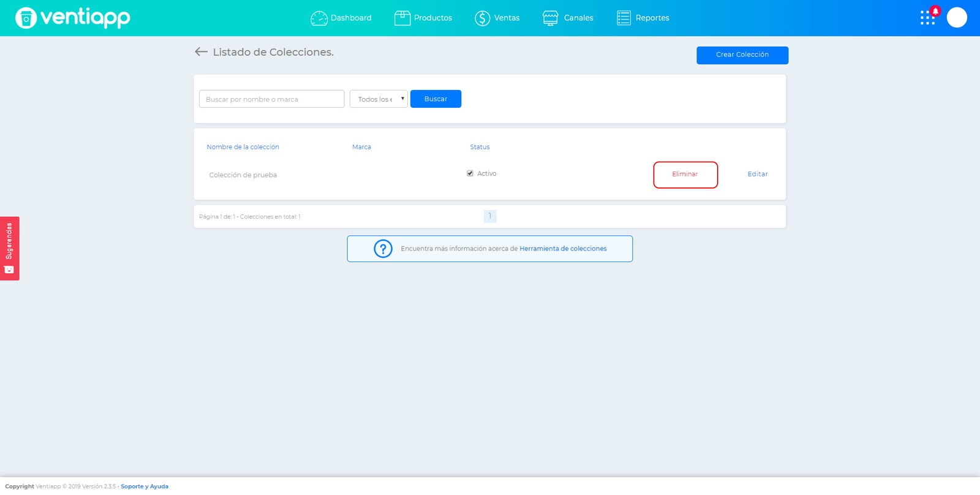This screenshot has width=980, height=495.
Task: Sort by the Status column header
Action: 480,147
